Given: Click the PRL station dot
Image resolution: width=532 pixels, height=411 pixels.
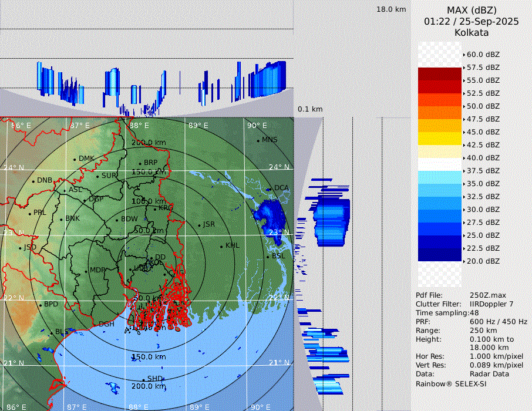Looking at the screenshot, I should (x=29, y=213).
